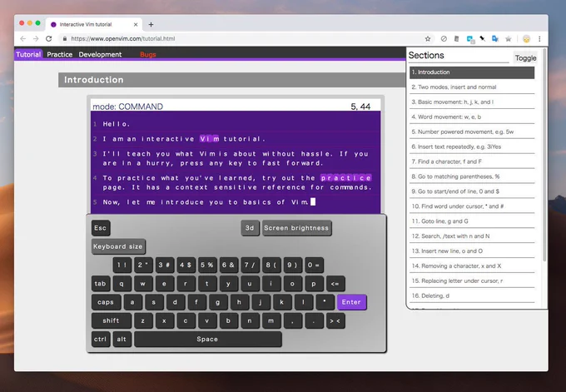Click the '1 !' number key
566x392 pixels.
pyautogui.click(x=122, y=265)
